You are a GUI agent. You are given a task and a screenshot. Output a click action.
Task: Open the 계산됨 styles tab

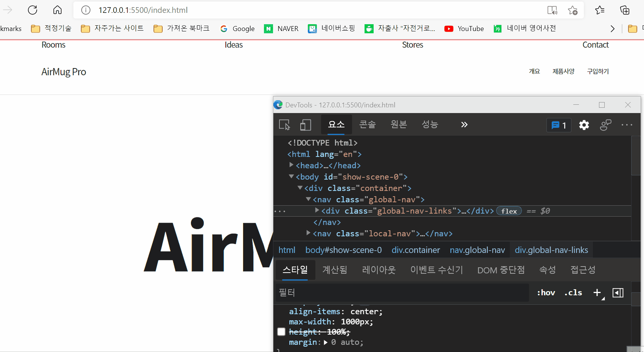pos(334,270)
